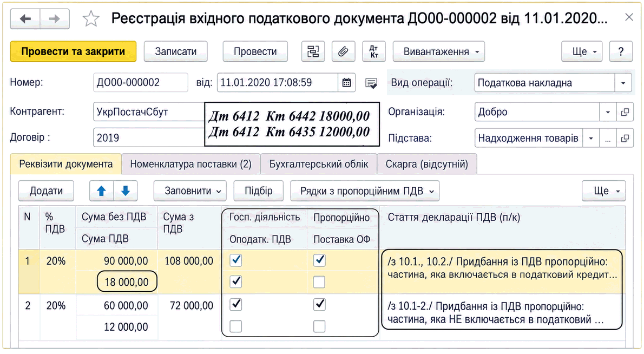Click Організація field Добро

pyautogui.click(x=537, y=112)
